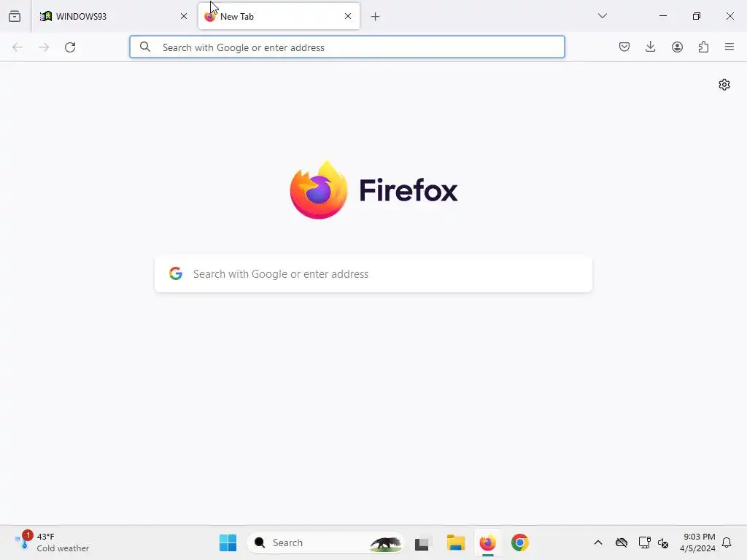Expand the list all tabs chevron
This screenshot has width=747, height=560.
coord(602,16)
